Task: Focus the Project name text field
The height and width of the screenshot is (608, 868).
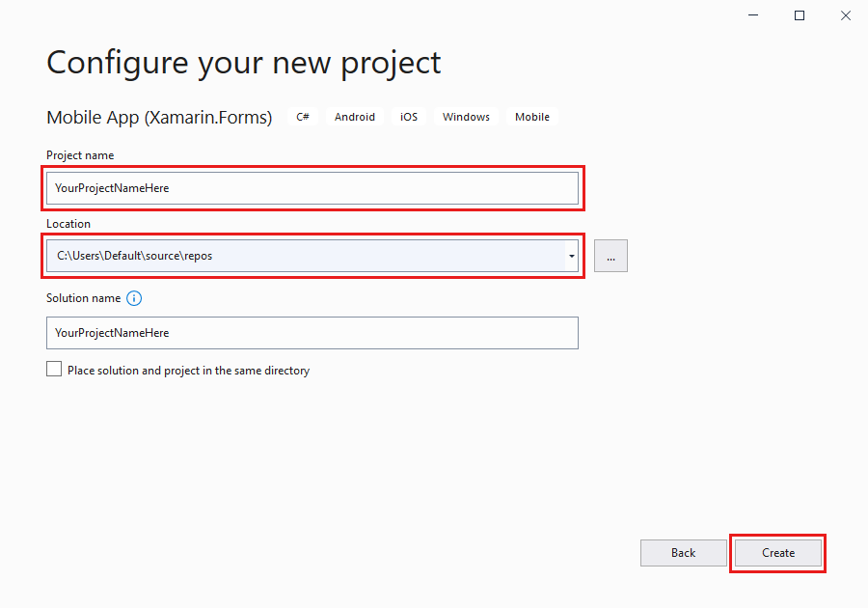Action: pyautogui.click(x=311, y=188)
